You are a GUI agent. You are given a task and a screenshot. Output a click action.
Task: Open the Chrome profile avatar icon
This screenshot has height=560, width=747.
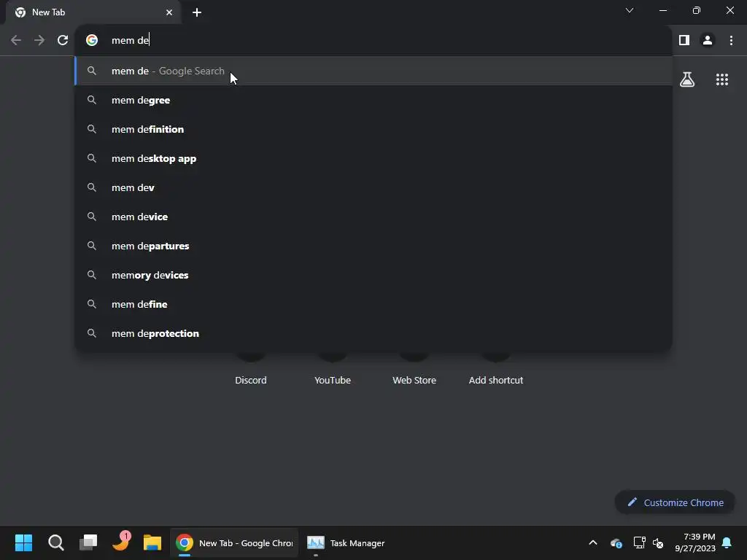coord(708,41)
